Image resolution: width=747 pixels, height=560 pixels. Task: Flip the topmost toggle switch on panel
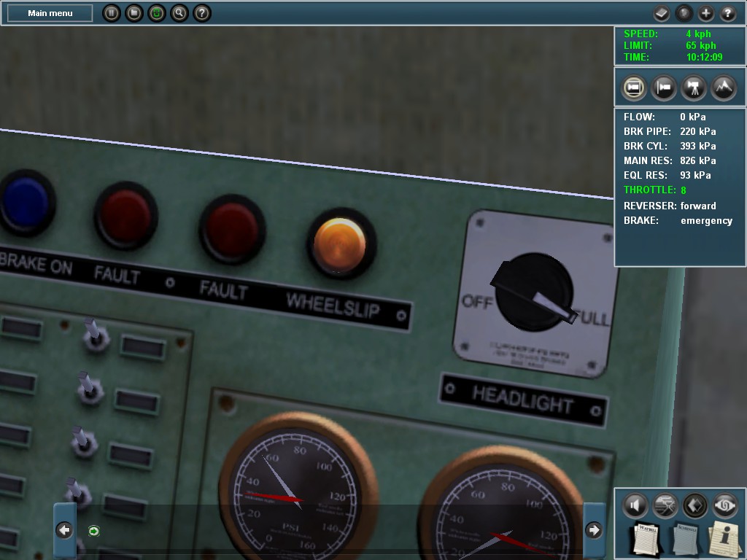pyautogui.click(x=94, y=334)
